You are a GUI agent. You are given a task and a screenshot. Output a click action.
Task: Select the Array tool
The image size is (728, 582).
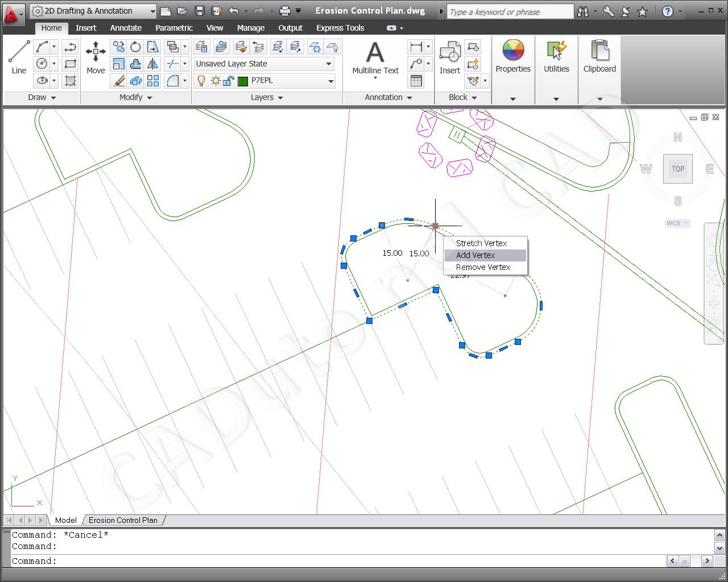tap(152, 81)
